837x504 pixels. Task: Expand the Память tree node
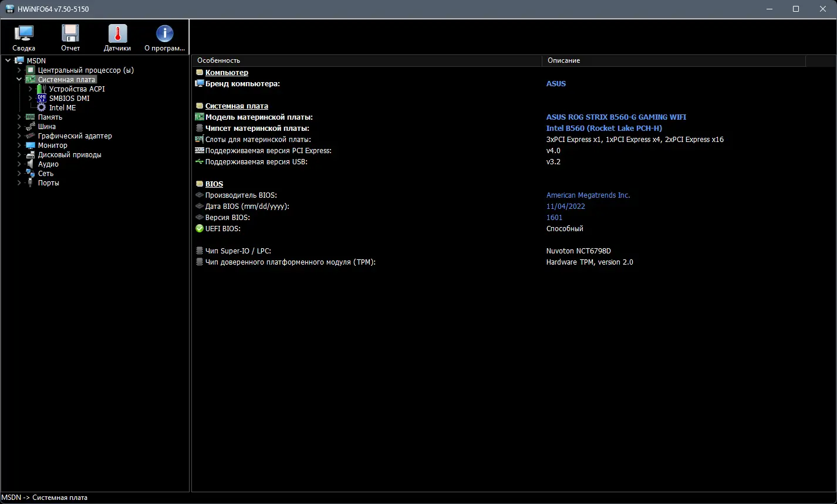tap(19, 117)
